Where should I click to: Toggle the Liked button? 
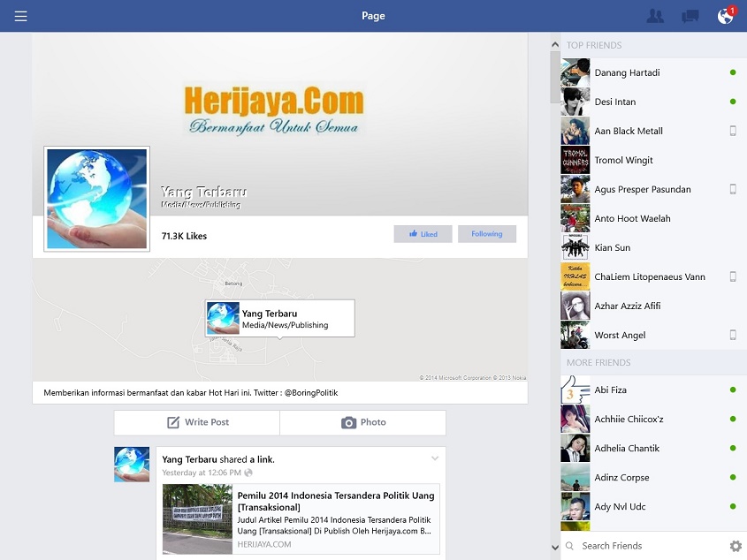pos(423,234)
